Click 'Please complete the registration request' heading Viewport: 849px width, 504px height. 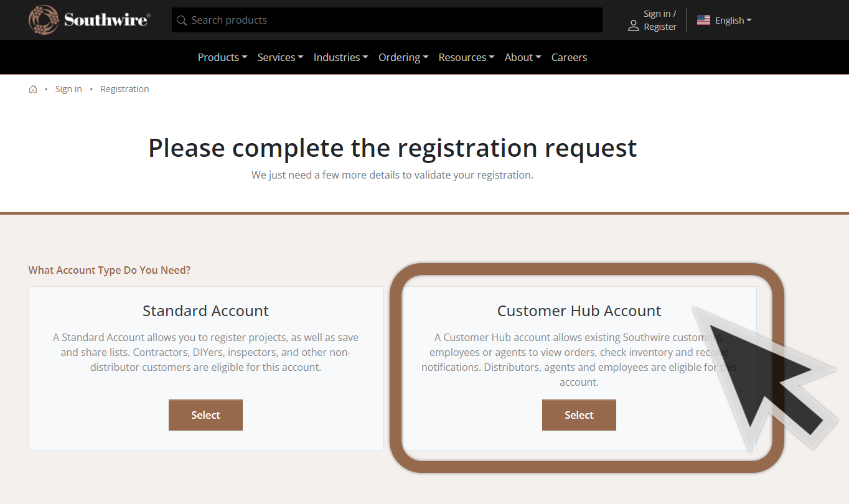(x=392, y=147)
